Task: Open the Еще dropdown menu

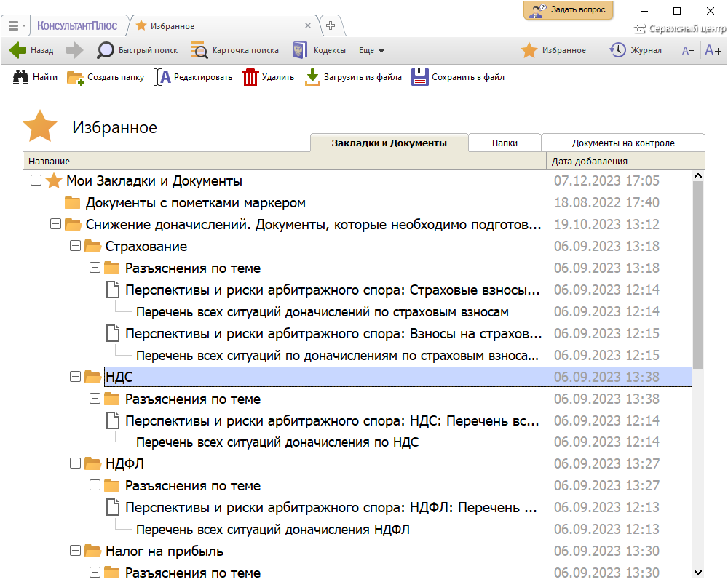Action: [371, 50]
